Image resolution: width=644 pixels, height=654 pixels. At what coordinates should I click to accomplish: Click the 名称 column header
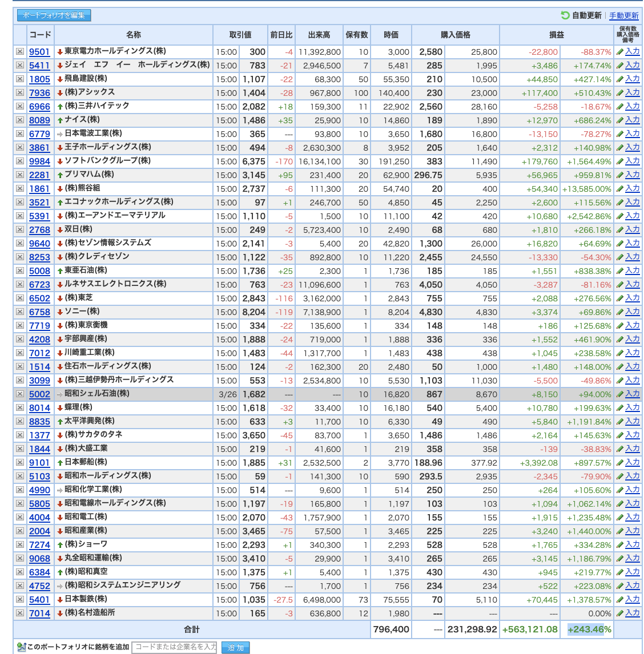click(134, 35)
